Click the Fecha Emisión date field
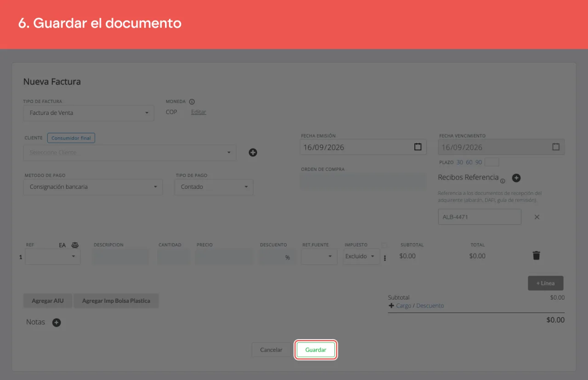The width and height of the screenshot is (588, 380). (x=363, y=147)
